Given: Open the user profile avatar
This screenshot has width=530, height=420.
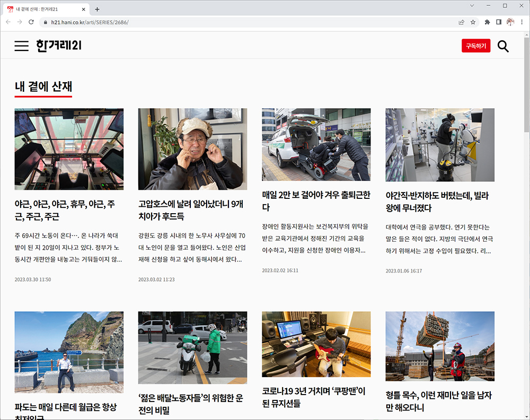Looking at the screenshot, I should (x=510, y=22).
